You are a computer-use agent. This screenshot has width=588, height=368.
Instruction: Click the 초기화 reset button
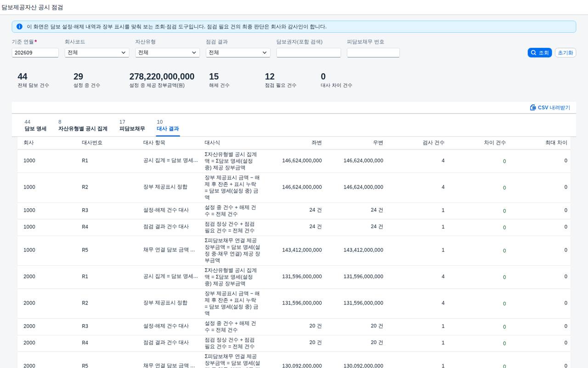[x=565, y=53]
